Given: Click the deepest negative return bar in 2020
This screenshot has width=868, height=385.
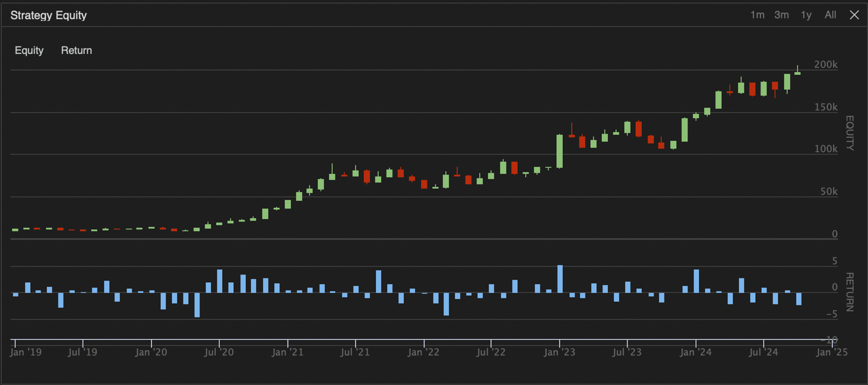Looking at the screenshot, I should coord(197,305).
